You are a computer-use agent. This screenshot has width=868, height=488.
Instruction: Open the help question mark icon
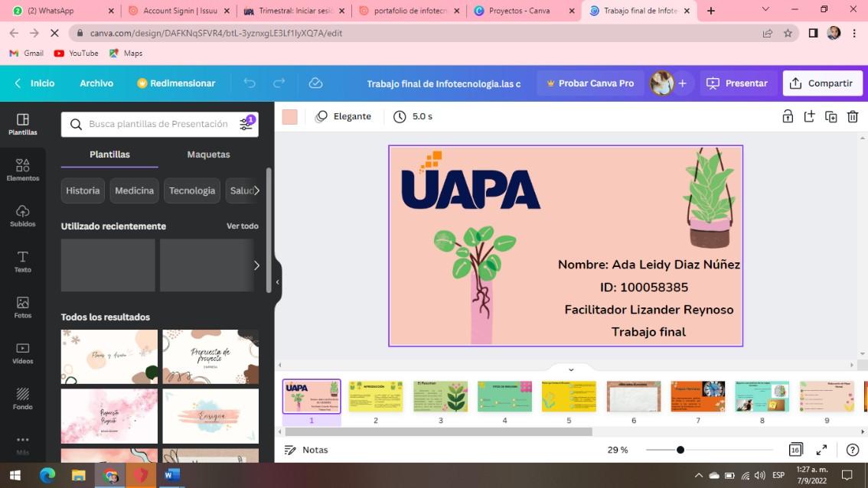point(853,450)
